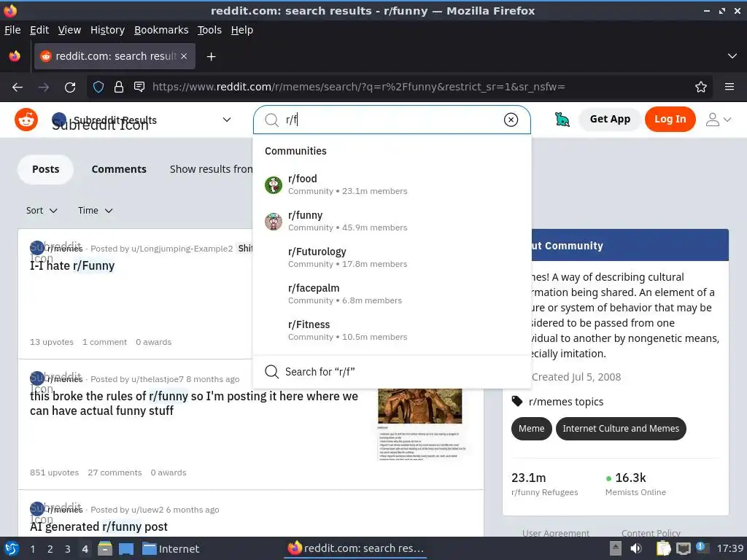The width and height of the screenshot is (747, 560).
Task: Open the user account icon menu
Action: (719, 119)
